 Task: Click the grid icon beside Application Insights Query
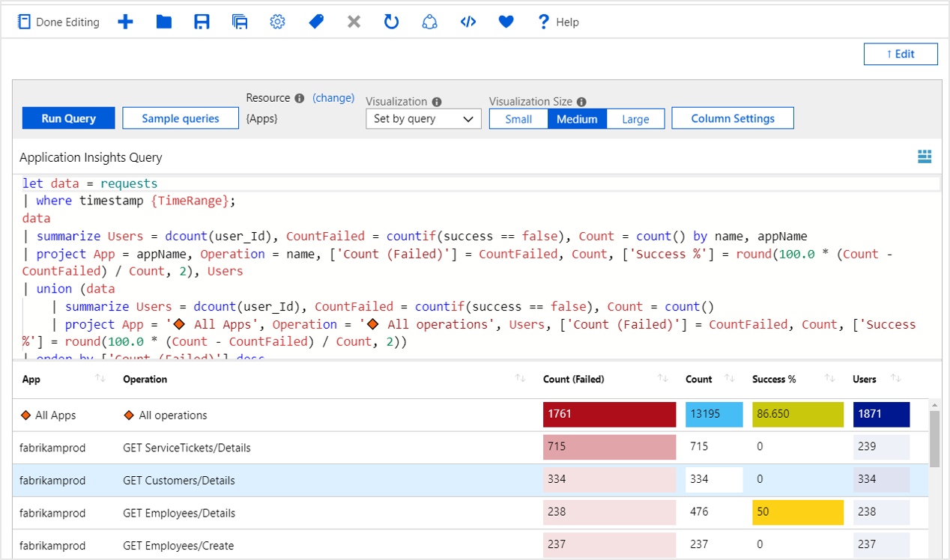[925, 156]
